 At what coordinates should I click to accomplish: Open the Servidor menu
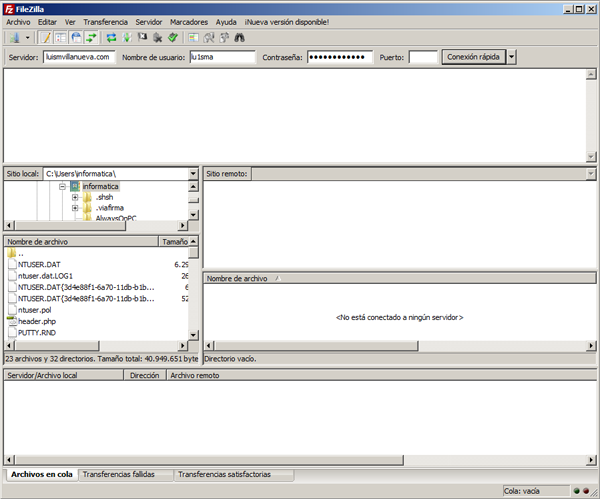148,22
